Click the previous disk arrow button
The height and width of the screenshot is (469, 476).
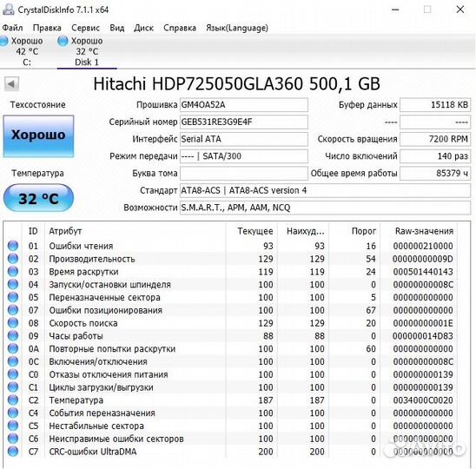coord(11,83)
